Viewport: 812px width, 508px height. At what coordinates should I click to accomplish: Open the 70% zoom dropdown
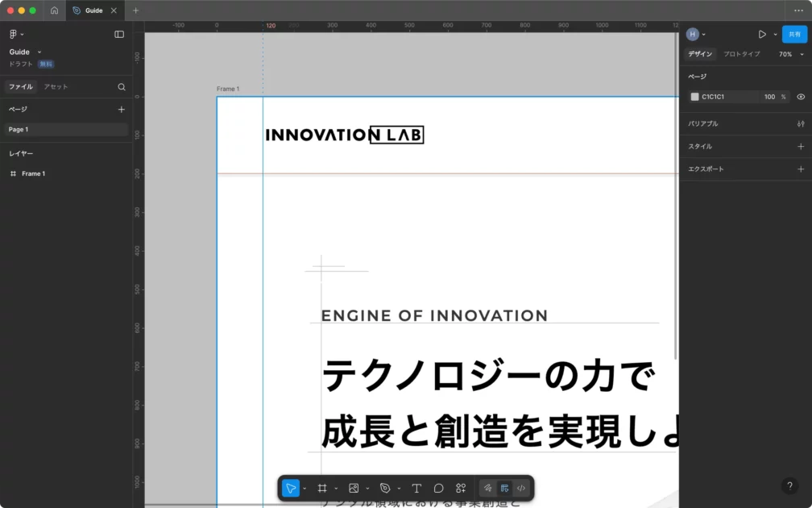(x=790, y=54)
